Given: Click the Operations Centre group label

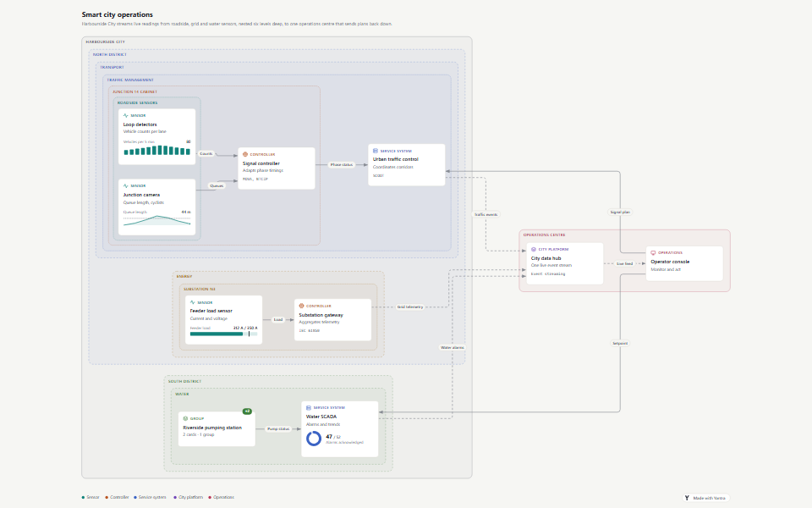Looking at the screenshot, I should coord(544,235).
